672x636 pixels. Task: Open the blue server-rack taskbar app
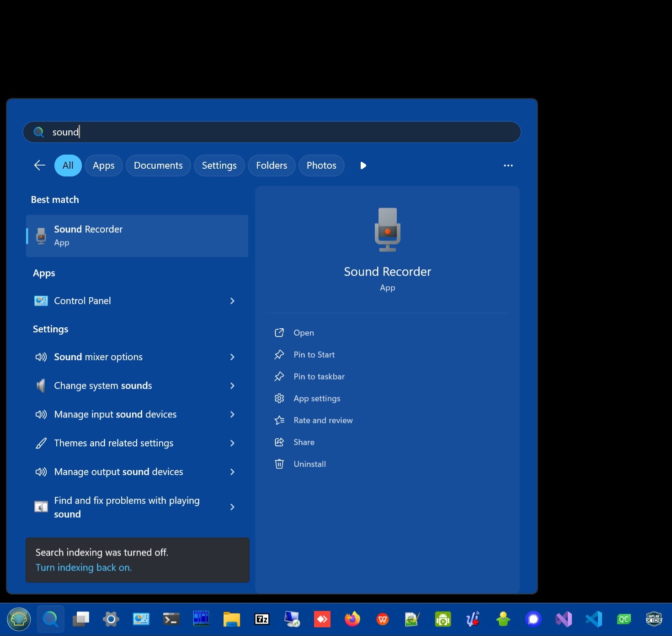tap(202, 620)
